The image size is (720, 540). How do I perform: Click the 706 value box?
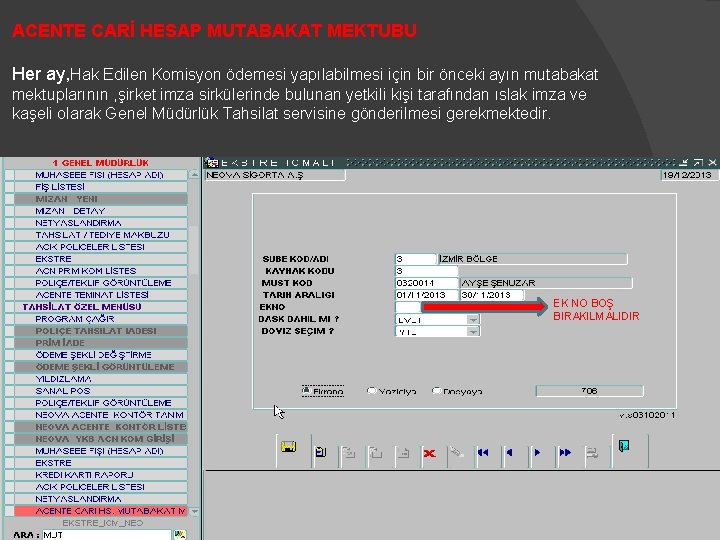pos(590,391)
